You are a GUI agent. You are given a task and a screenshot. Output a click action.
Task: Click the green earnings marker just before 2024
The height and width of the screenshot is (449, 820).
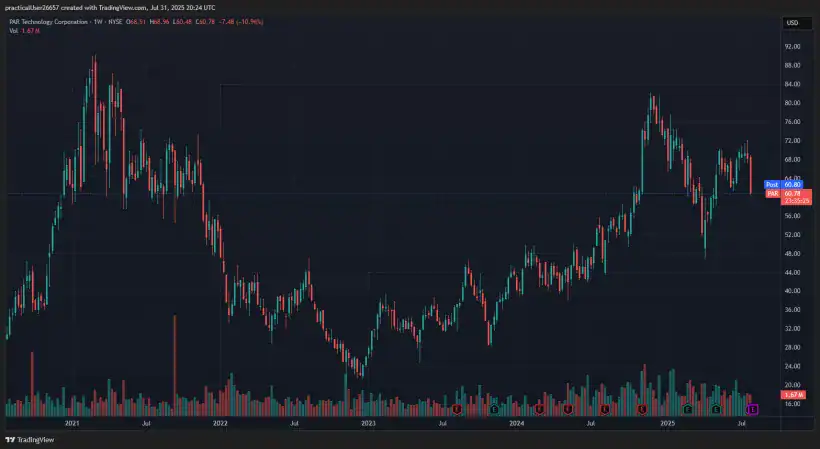coord(494,409)
